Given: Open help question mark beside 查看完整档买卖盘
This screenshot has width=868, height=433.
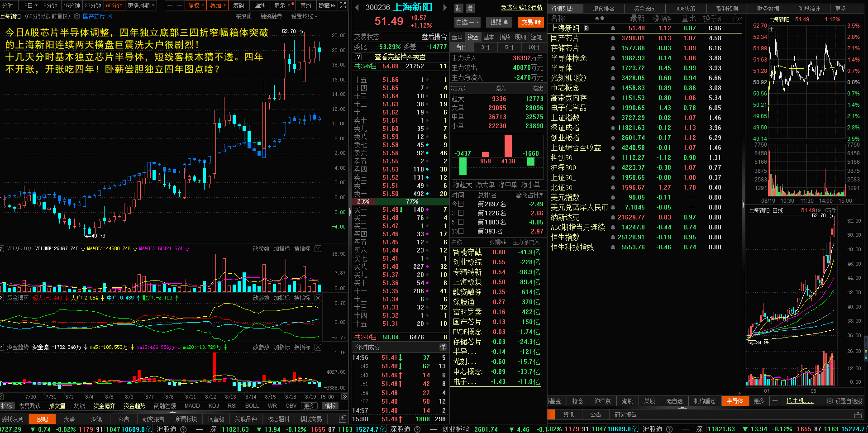Looking at the screenshot, I should [358, 57].
